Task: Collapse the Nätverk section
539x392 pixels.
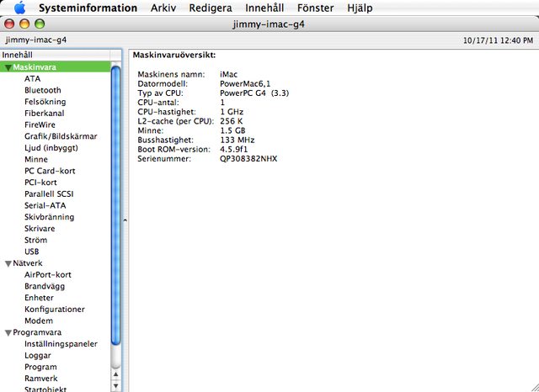Action: click(x=8, y=263)
